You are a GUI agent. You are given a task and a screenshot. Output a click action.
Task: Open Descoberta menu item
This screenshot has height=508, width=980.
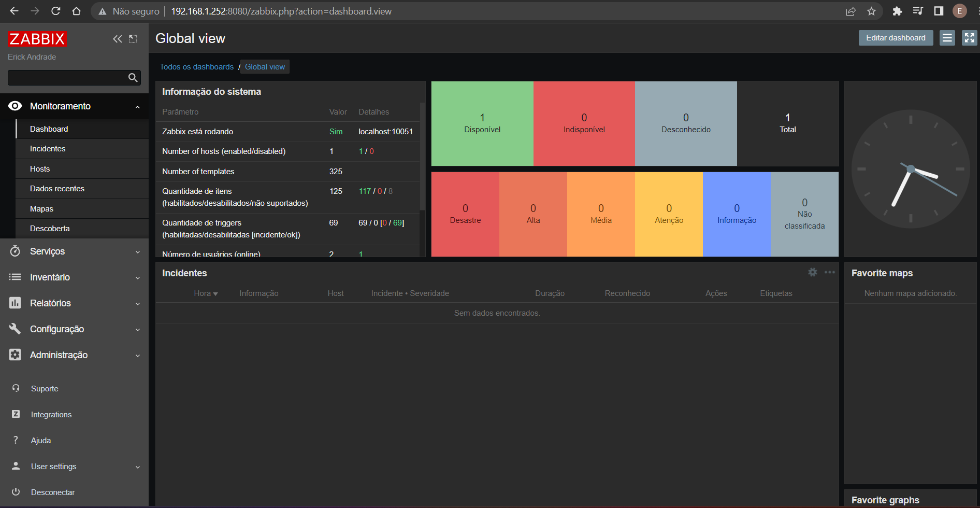[x=82, y=229]
